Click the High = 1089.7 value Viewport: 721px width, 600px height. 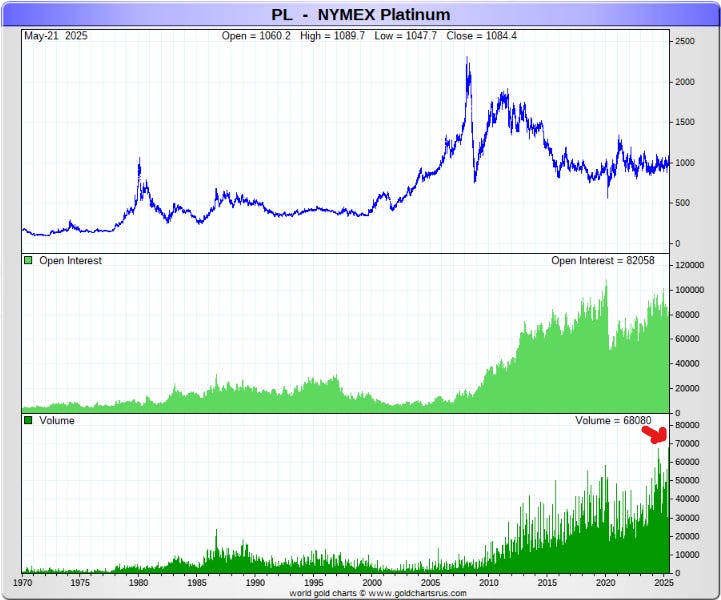click(x=332, y=36)
